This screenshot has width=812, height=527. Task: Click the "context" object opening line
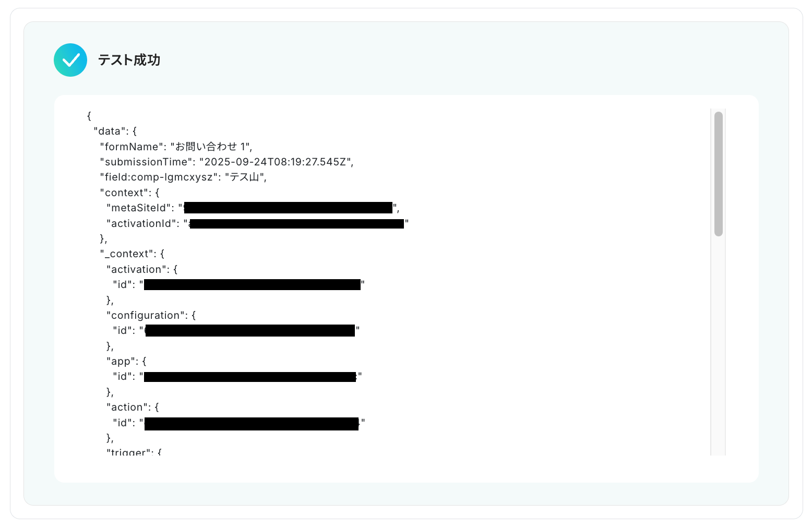point(129,193)
